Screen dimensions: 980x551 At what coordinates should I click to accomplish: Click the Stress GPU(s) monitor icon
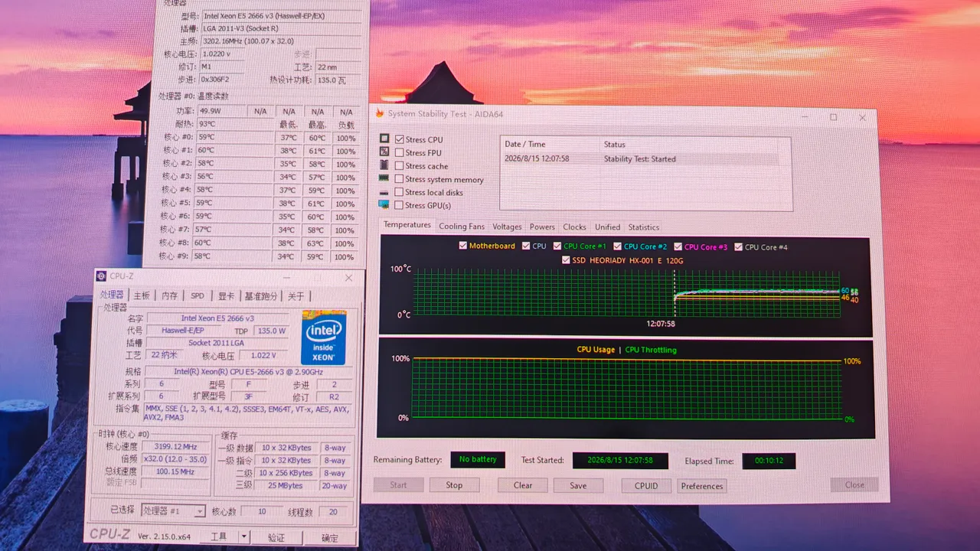[384, 205]
